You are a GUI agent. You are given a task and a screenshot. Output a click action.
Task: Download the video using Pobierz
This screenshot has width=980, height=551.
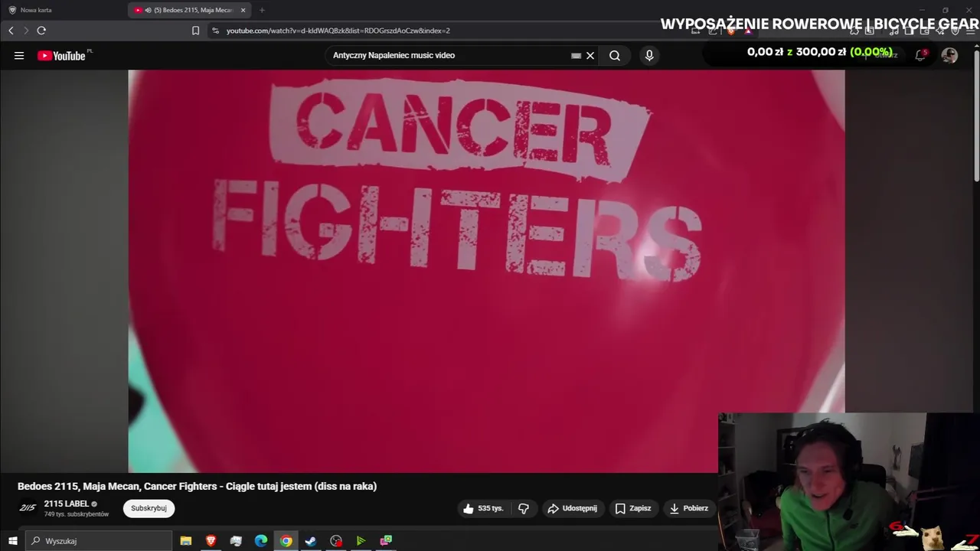tap(689, 508)
